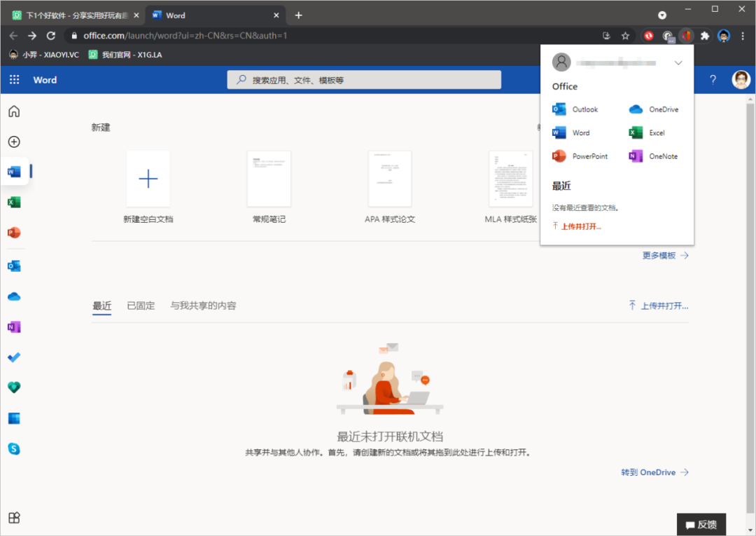756x536 pixels.
Task: Click the Create plus icon in sidebar
Action: 14,142
